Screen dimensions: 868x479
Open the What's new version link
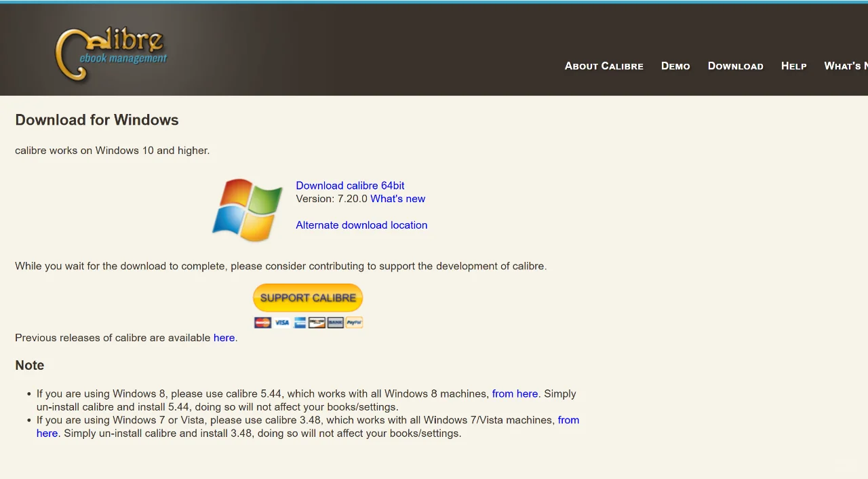pyautogui.click(x=398, y=199)
